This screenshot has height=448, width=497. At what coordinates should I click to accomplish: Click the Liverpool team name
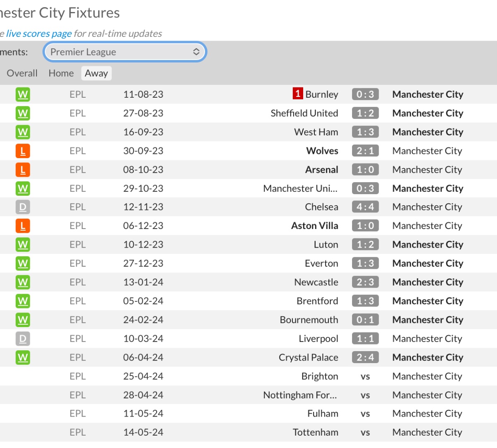click(x=318, y=339)
